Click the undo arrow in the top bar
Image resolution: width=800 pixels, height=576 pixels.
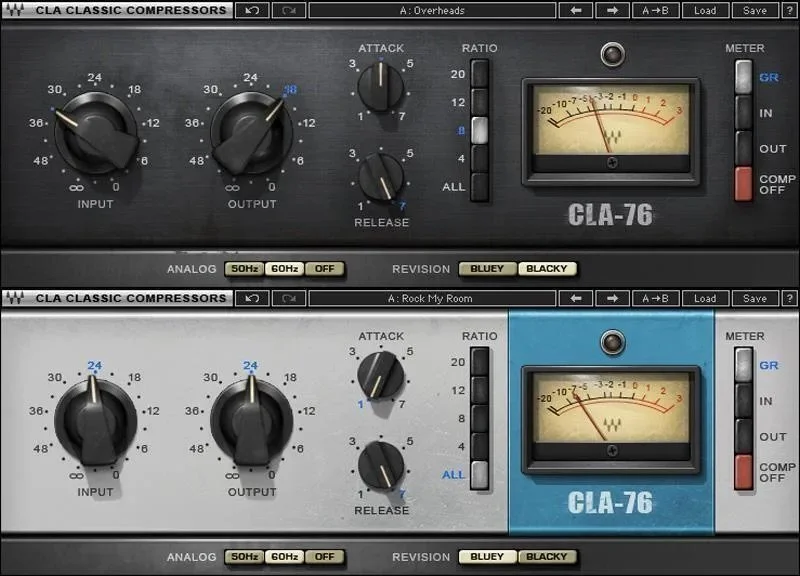point(258,10)
